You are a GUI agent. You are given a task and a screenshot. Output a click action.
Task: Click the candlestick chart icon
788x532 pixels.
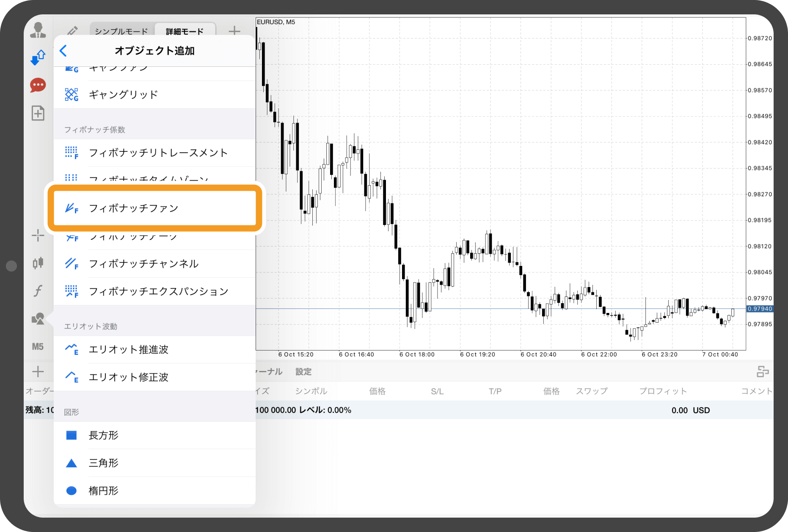(x=38, y=263)
